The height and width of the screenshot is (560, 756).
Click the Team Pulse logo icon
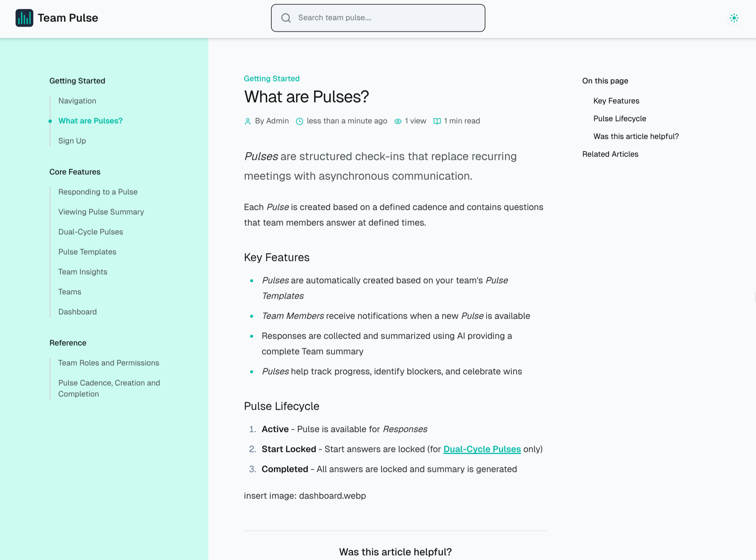click(24, 18)
